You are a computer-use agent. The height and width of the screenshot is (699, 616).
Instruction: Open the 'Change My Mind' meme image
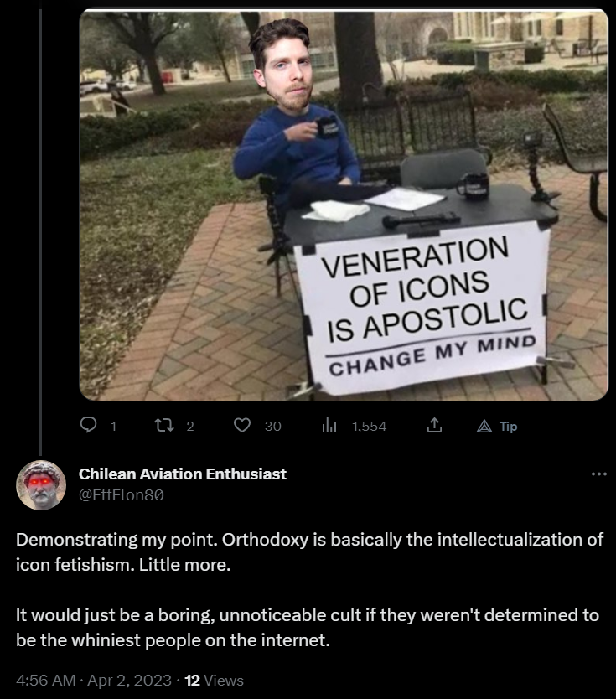pyautogui.click(x=344, y=205)
